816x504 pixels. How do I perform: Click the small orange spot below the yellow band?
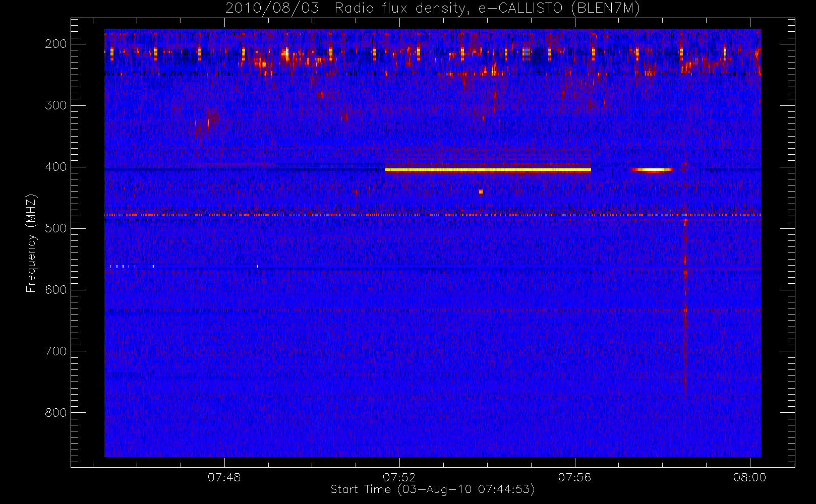pyautogui.click(x=481, y=192)
